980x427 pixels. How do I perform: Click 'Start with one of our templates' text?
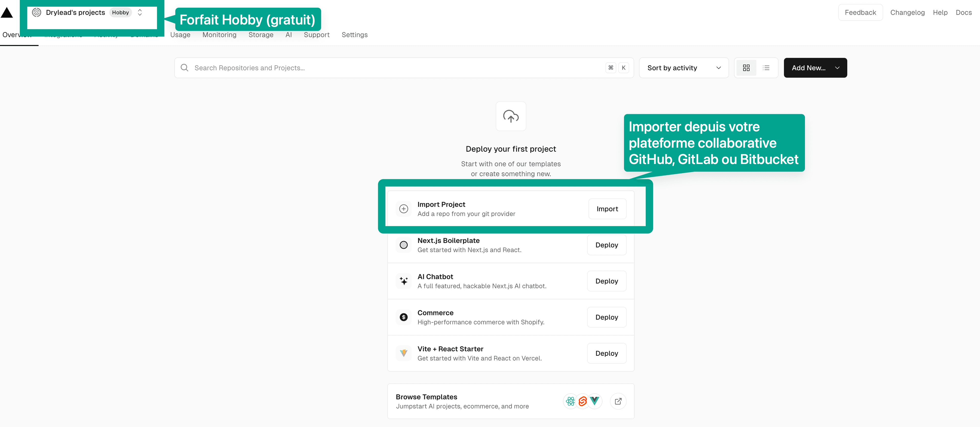tap(511, 164)
